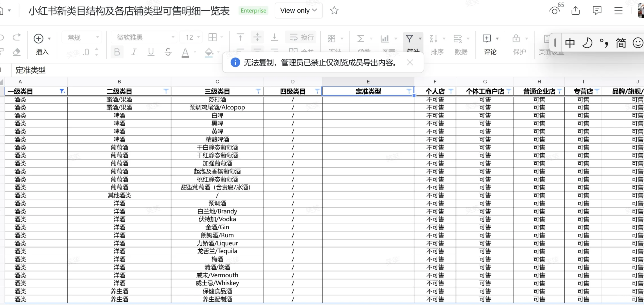Select column E header
Screen dimensions: 644x305
point(368,82)
